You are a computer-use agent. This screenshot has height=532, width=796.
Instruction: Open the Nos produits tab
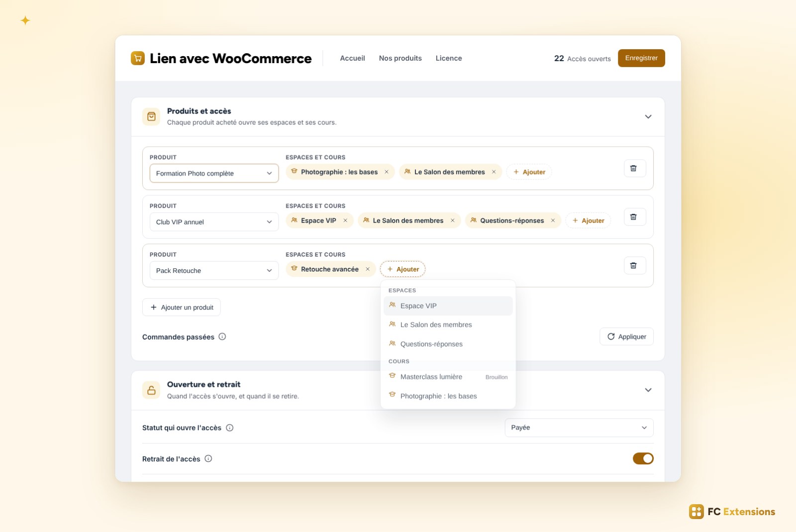(400, 58)
